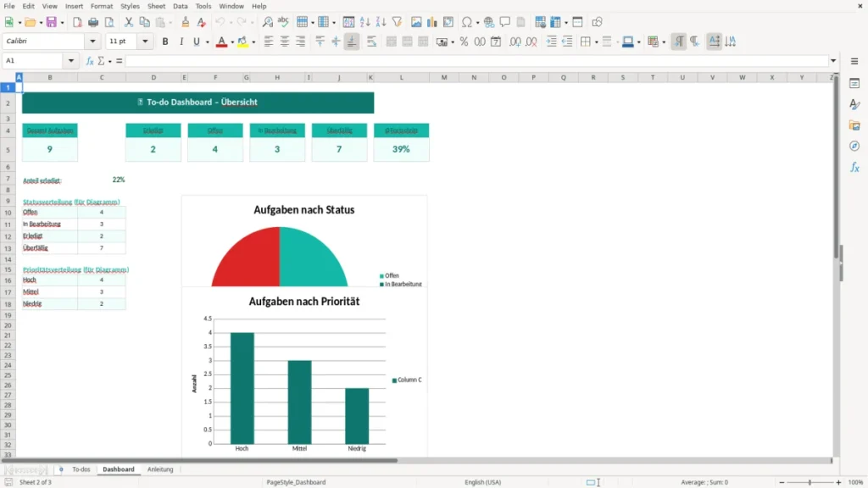868x488 pixels.
Task: Cut selection with the scissors icon
Action: (x=129, y=22)
